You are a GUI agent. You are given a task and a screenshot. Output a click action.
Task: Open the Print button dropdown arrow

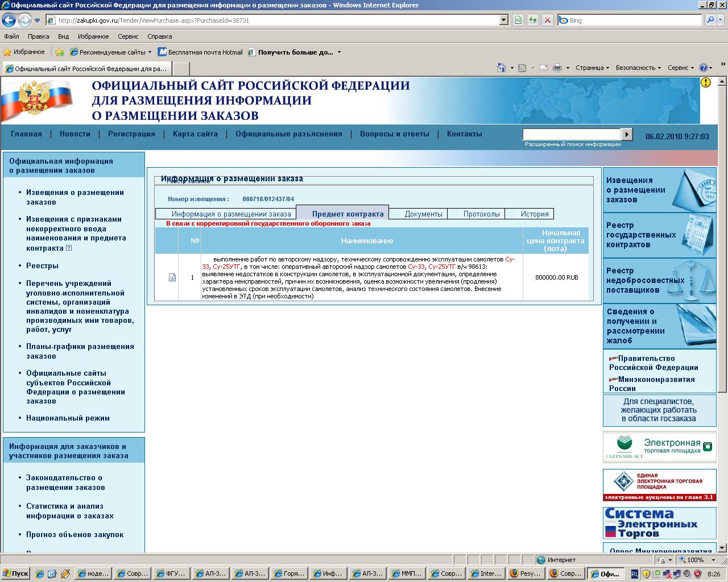tap(567, 68)
